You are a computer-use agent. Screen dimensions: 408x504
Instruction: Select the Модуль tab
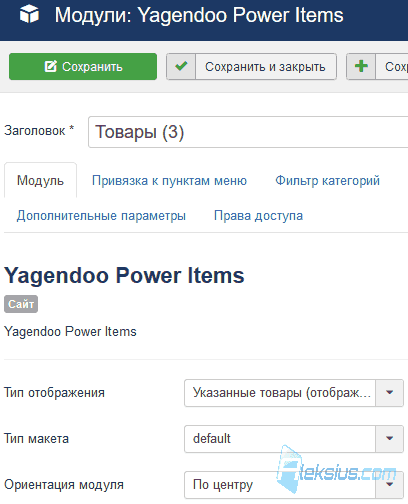pyautogui.click(x=40, y=181)
